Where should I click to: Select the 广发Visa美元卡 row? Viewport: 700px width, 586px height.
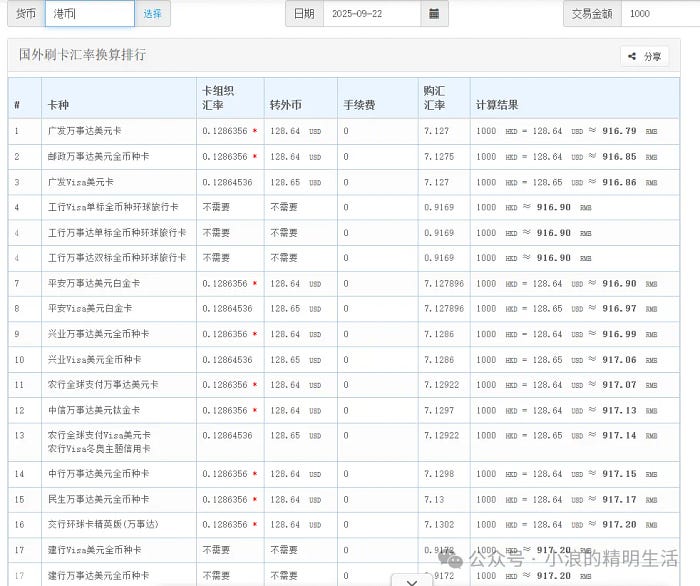(x=344, y=182)
